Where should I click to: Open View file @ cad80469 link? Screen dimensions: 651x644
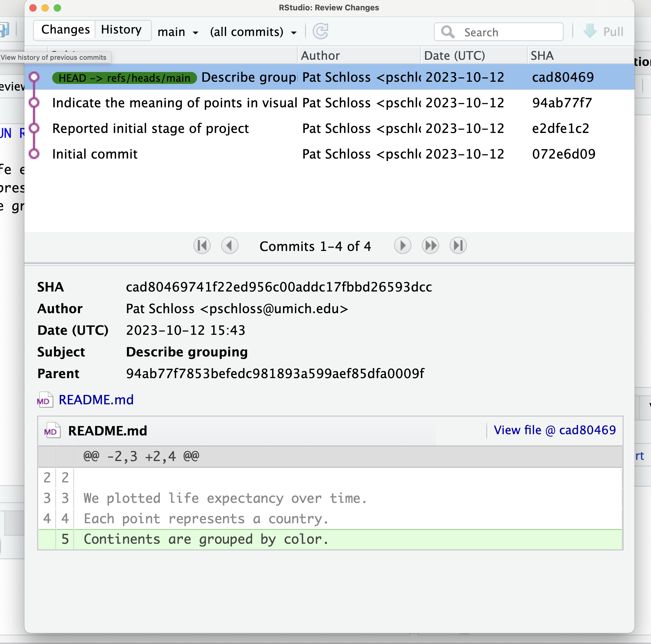click(555, 430)
